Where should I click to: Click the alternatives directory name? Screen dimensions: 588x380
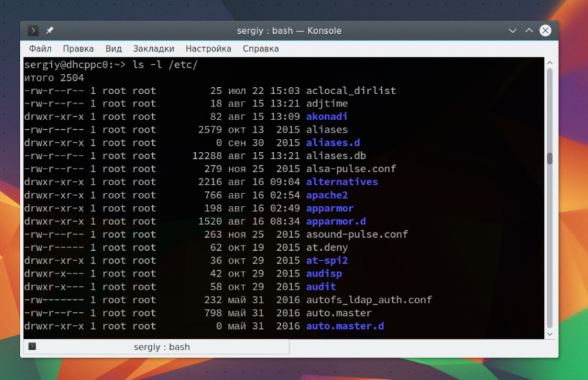pos(342,182)
